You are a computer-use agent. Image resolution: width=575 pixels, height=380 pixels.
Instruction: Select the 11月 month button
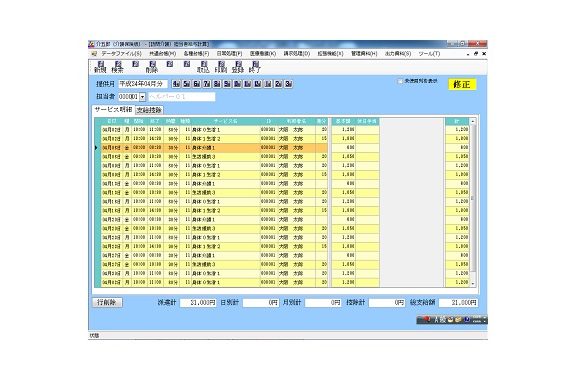pos(248,84)
